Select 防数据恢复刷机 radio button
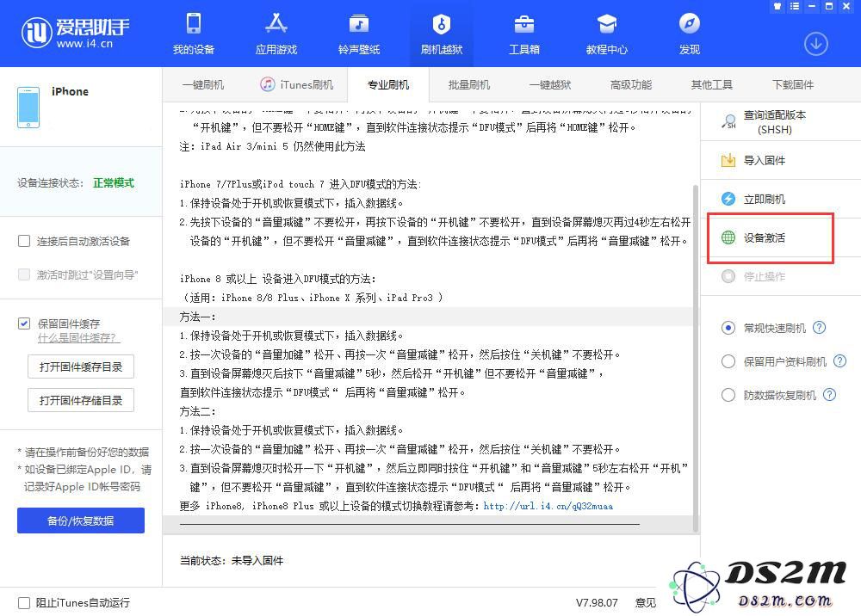861x616 pixels. [x=728, y=395]
